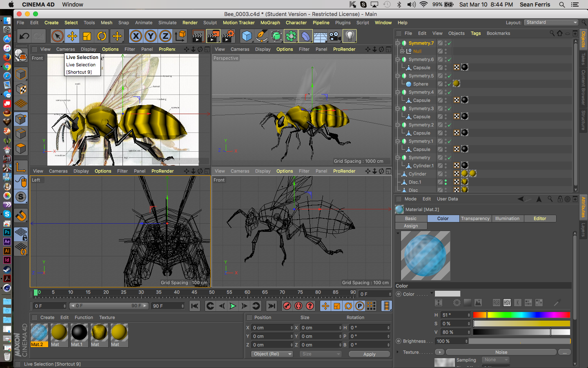
Task: Click the Camera object icon
Action: pos(335,36)
